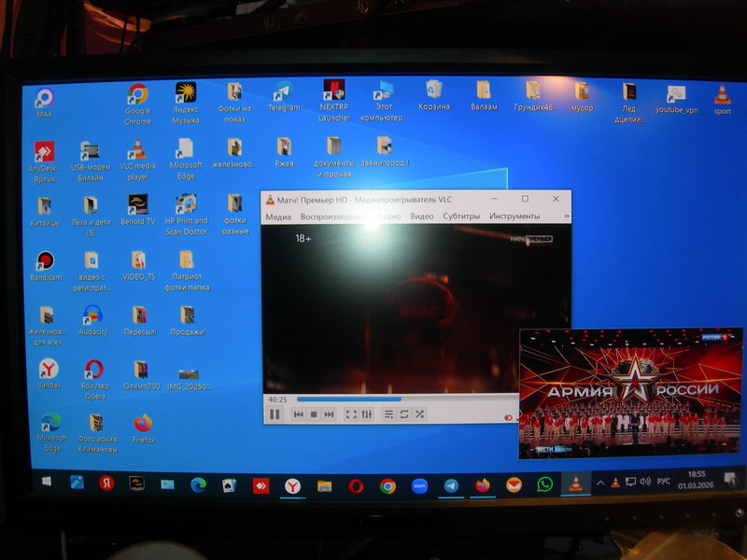Viewport: 747px width, 560px height.
Task: Open Zoom from the taskbar
Action: click(x=419, y=485)
